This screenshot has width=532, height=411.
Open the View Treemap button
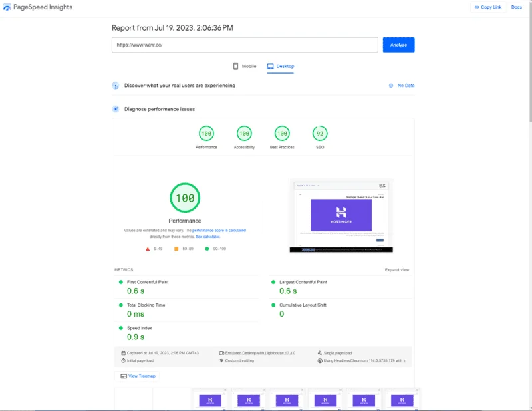(138, 376)
